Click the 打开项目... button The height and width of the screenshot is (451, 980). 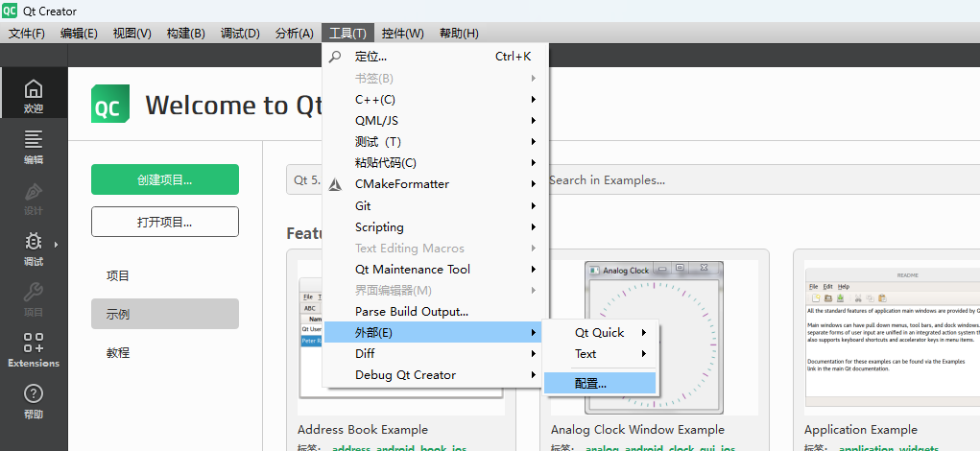pyautogui.click(x=165, y=222)
